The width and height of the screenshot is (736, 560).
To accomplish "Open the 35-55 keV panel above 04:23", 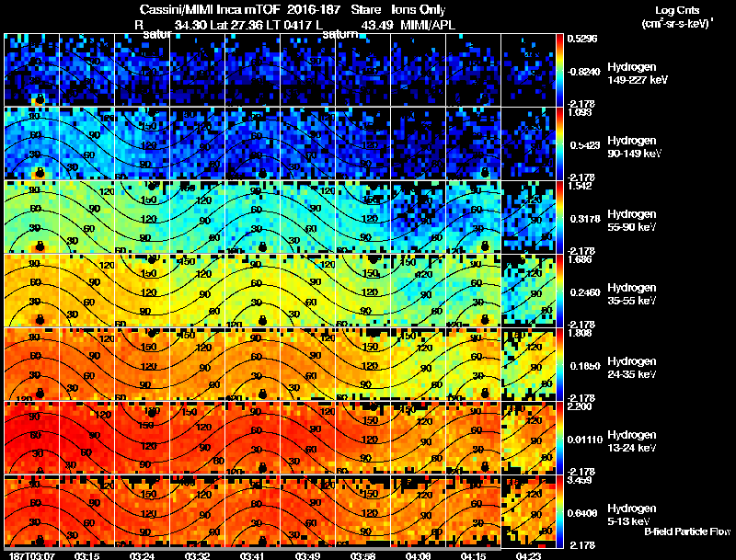I will click(528, 291).
